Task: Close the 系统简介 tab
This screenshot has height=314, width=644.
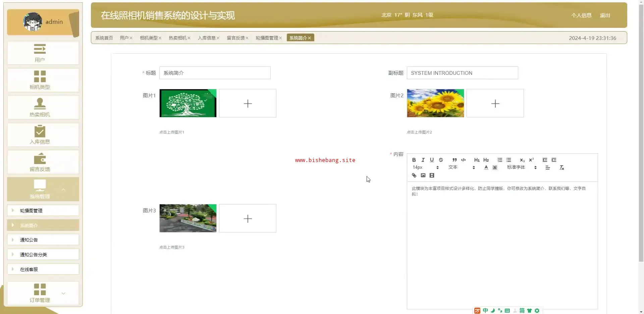Action: [309, 38]
